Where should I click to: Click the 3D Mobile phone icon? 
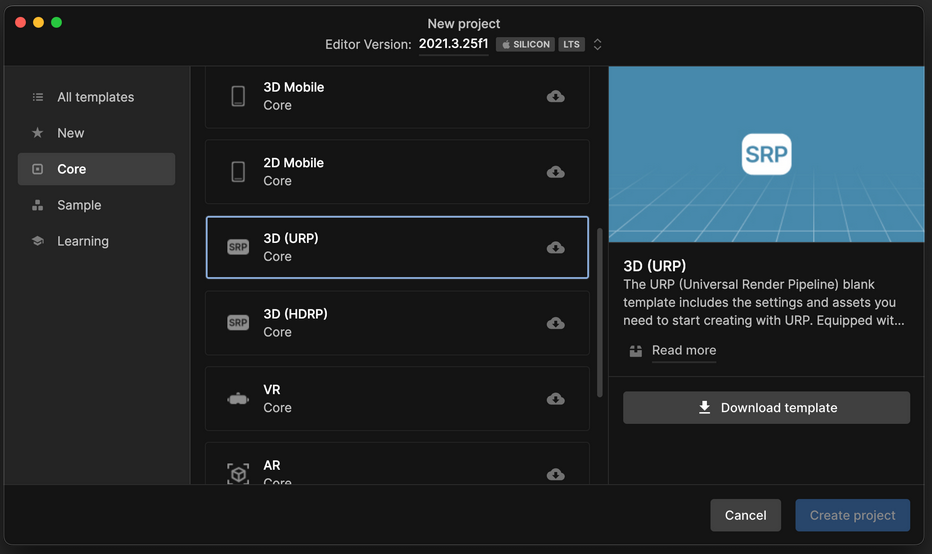[238, 96]
